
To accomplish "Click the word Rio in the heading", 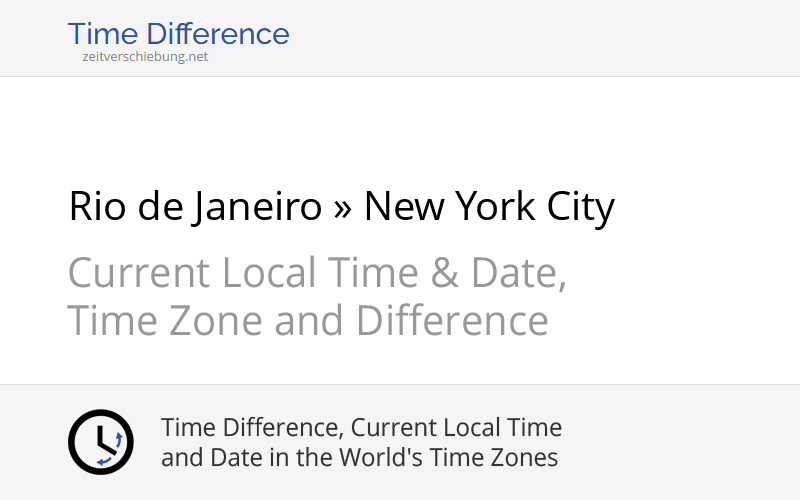I will coord(97,206).
